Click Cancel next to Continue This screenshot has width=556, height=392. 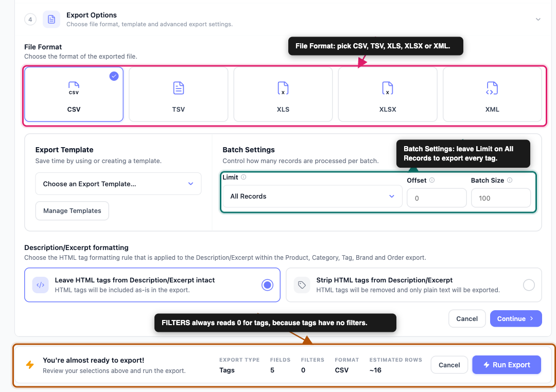click(x=466, y=318)
